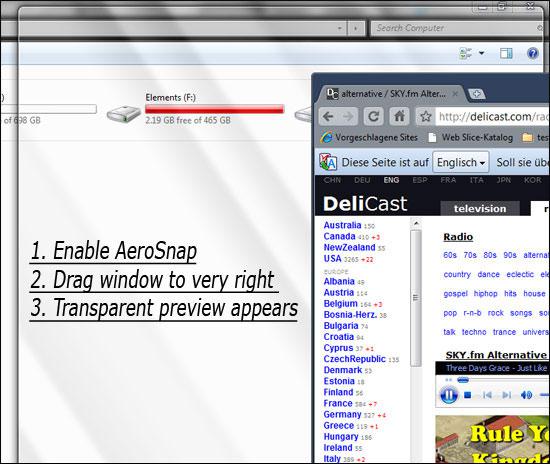Screen dimensions: 550x464
Task: Open the NewZealand country link
Action: click(349, 248)
